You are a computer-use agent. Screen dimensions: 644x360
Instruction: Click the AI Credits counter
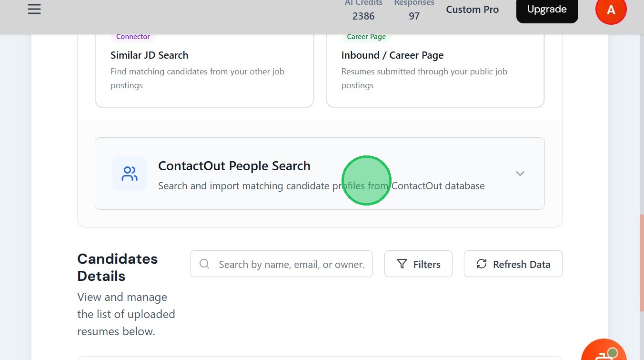tap(363, 10)
